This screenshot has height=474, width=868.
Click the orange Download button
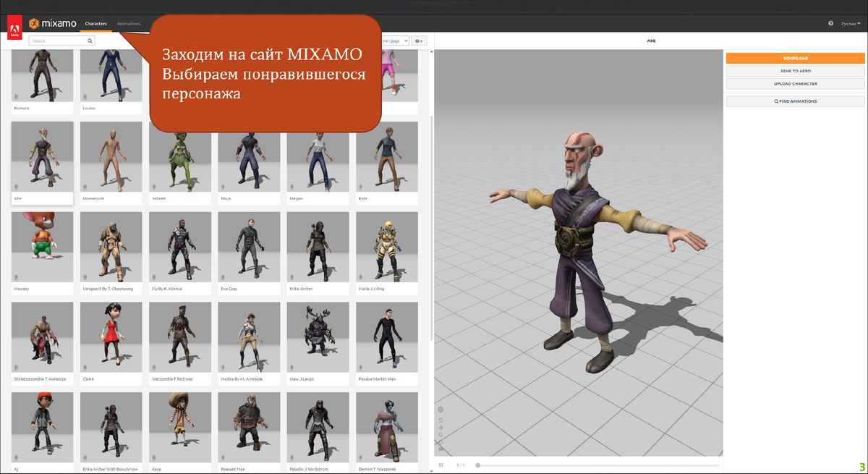click(x=796, y=58)
